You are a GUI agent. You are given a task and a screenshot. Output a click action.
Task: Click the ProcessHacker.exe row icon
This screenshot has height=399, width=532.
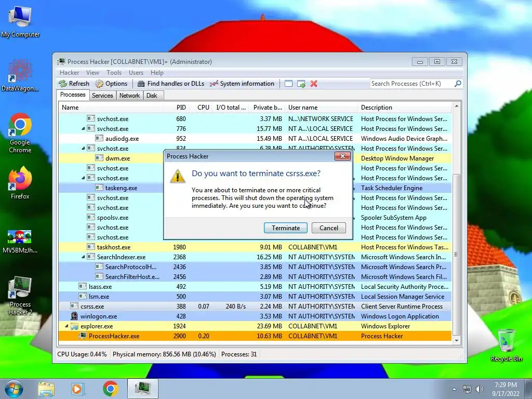click(83, 336)
